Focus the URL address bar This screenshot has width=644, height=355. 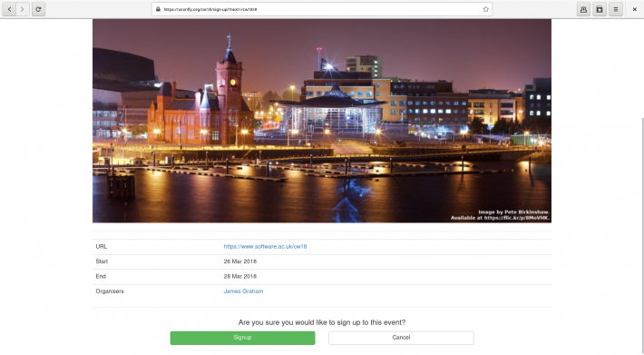(x=322, y=9)
